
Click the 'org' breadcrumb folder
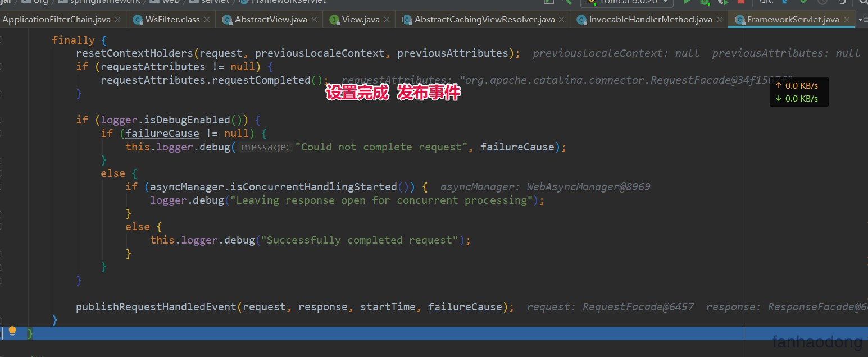pyautogui.click(x=35, y=2)
